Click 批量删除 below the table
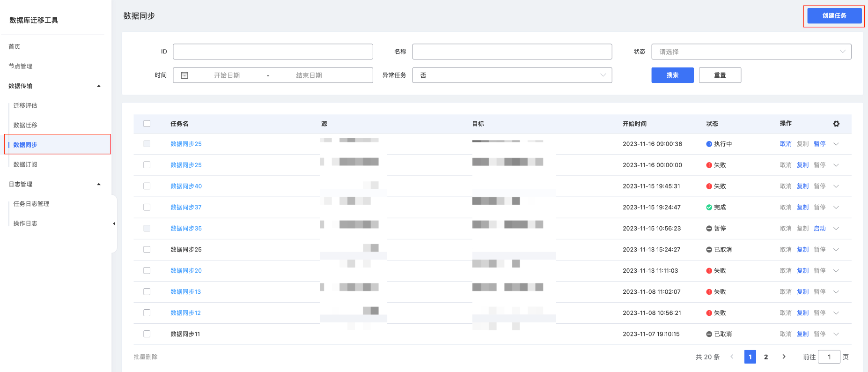This screenshot has width=868, height=372. [146, 357]
